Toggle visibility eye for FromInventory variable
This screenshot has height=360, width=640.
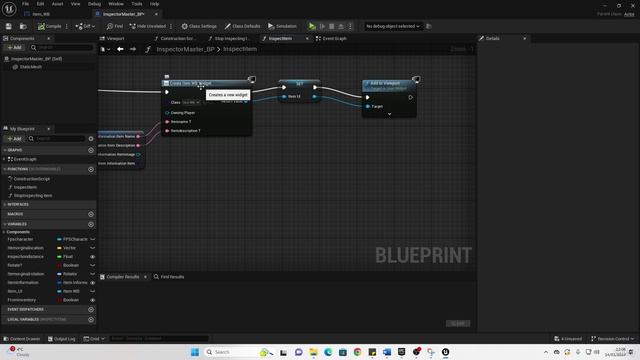tap(93, 300)
